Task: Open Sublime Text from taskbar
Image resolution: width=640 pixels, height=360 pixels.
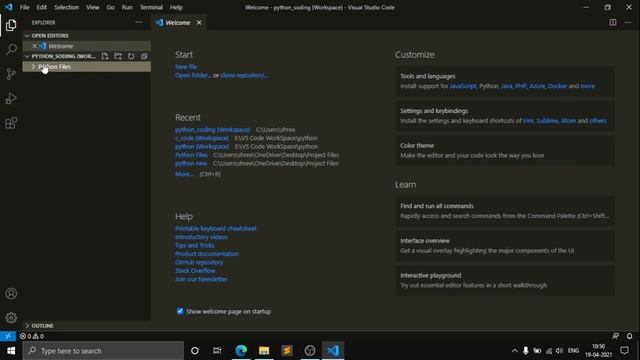Action: pos(287,350)
